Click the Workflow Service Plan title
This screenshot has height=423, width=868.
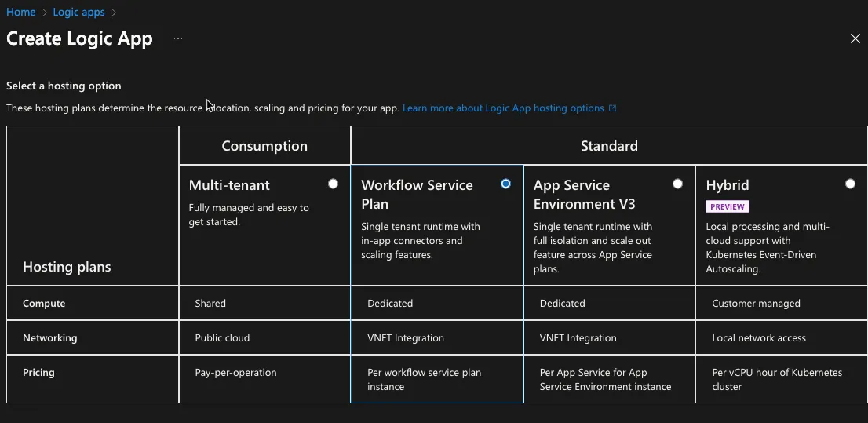click(x=417, y=195)
